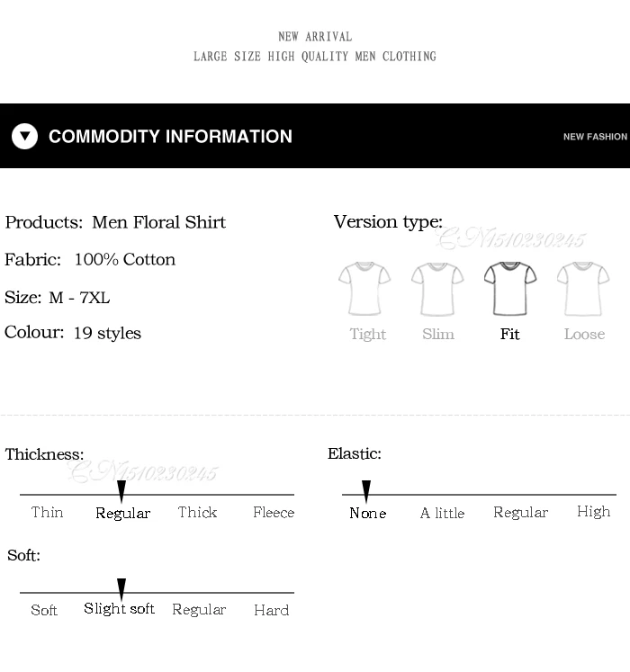Click the COMMODITY INFORMATION heading
The height and width of the screenshot is (672, 630).
[170, 136]
